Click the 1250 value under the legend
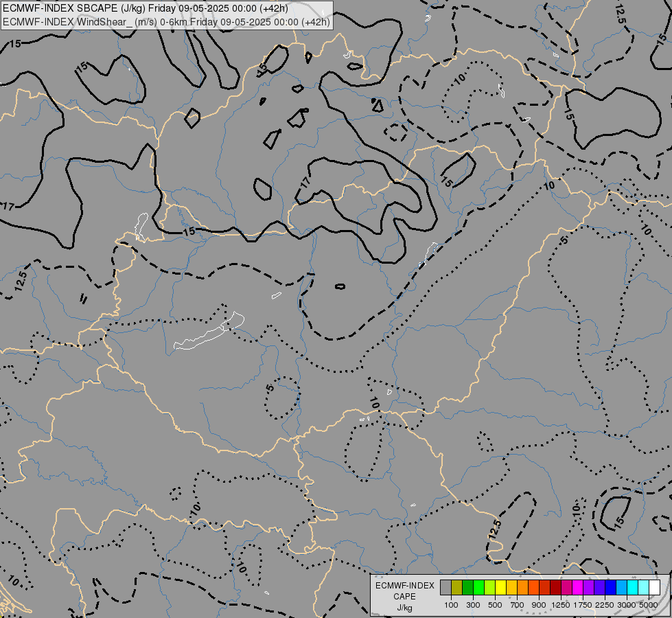 pyautogui.click(x=561, y=605)
